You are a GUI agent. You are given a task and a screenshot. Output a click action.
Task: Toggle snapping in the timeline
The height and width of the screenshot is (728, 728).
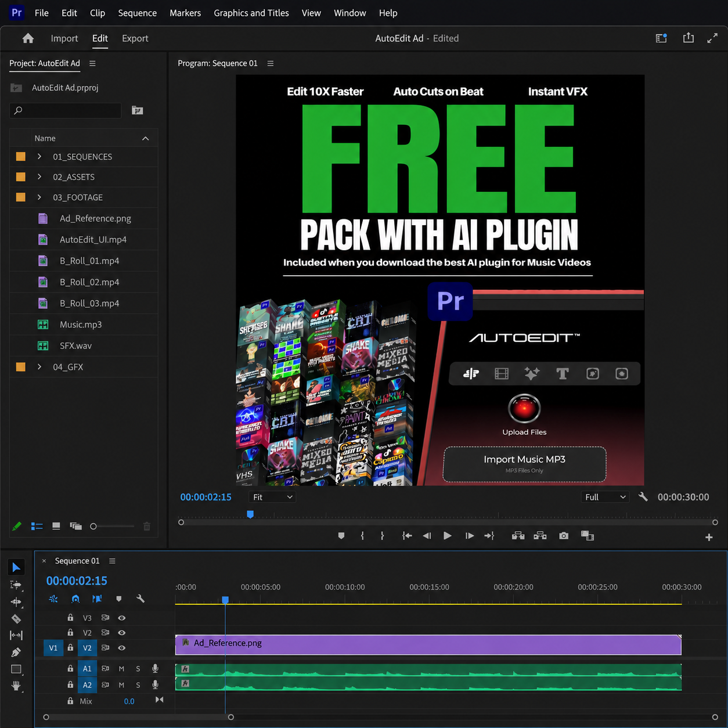[75, 599]
